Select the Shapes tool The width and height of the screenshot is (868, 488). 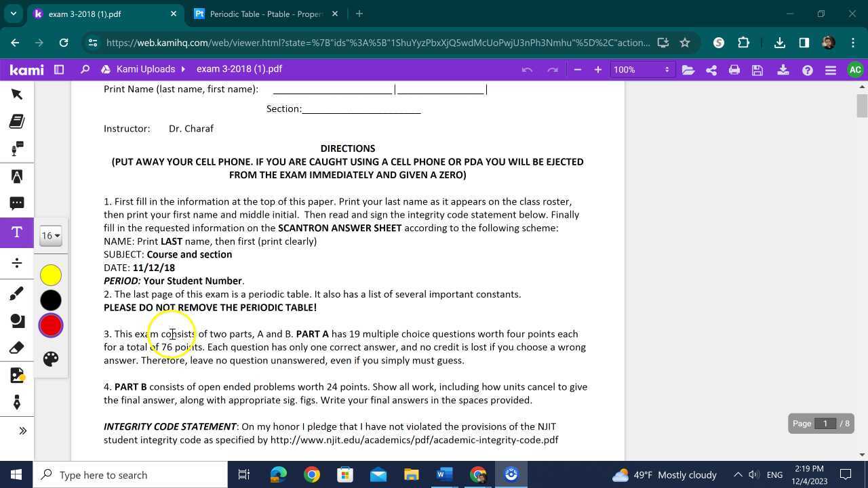pos(17,319)
